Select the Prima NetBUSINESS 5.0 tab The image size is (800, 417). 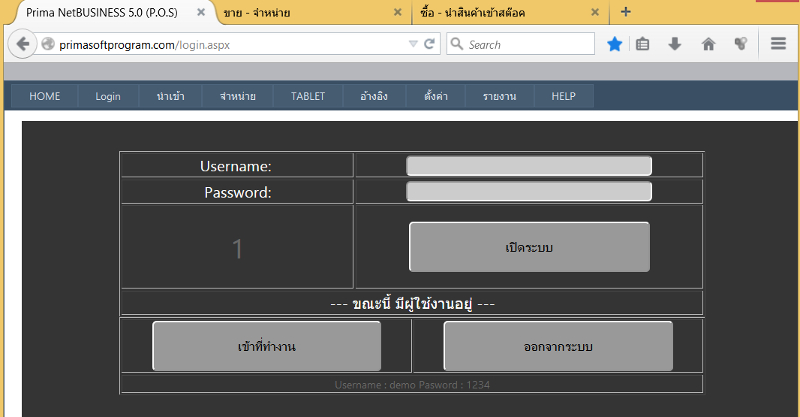pos(112,13)
